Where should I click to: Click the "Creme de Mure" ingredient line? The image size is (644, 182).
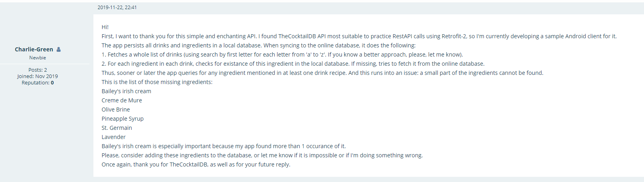pos(122,100)
